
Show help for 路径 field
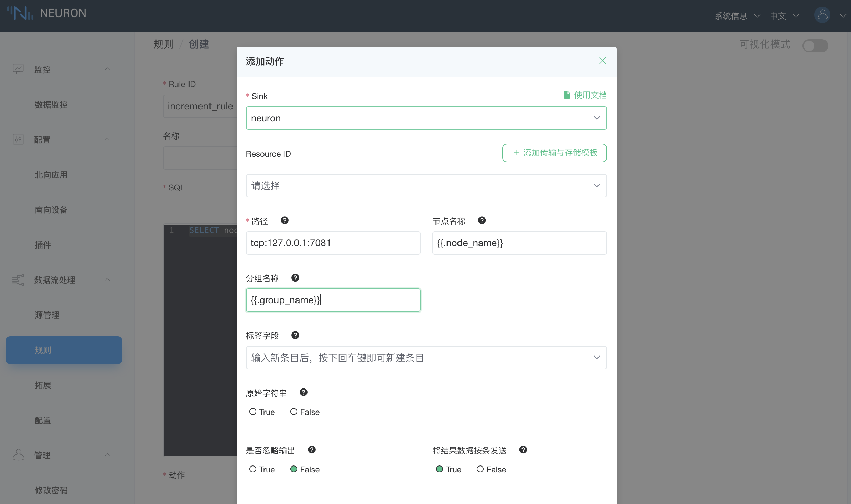pyautogui.click(x=284, y=220)
